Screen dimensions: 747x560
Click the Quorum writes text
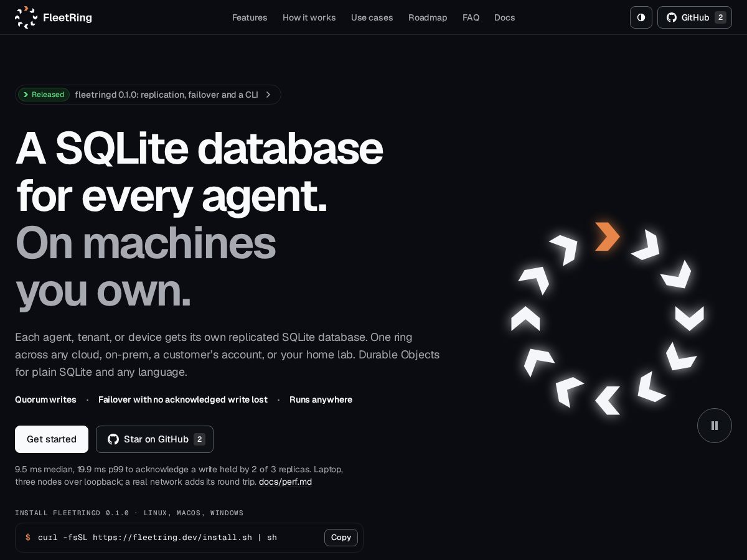pos(45,399)
